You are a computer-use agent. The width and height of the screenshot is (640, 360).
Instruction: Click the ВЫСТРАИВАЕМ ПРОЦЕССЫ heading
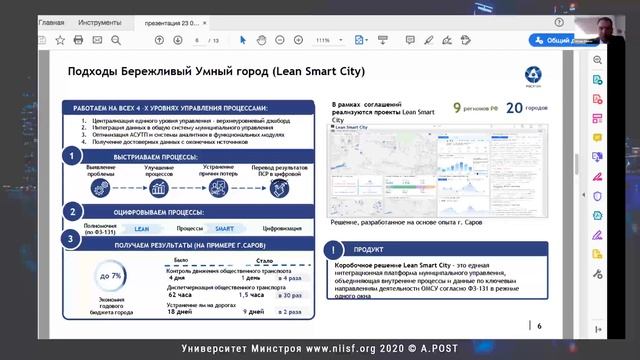tap(156, 157)
